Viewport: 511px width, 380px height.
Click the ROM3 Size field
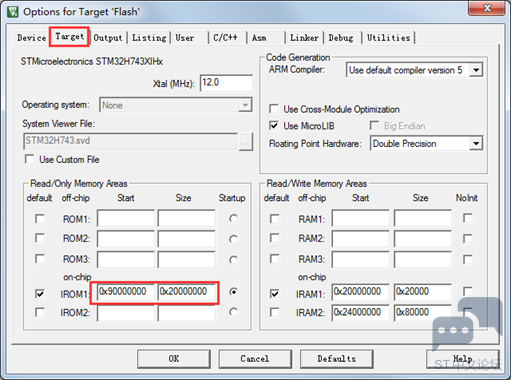(187, 259)
